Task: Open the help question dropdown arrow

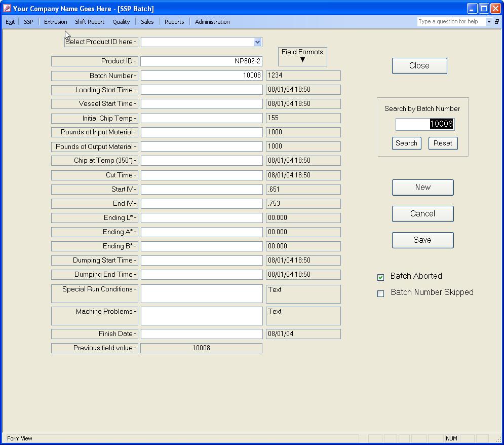Action: [x=489, y=22]
